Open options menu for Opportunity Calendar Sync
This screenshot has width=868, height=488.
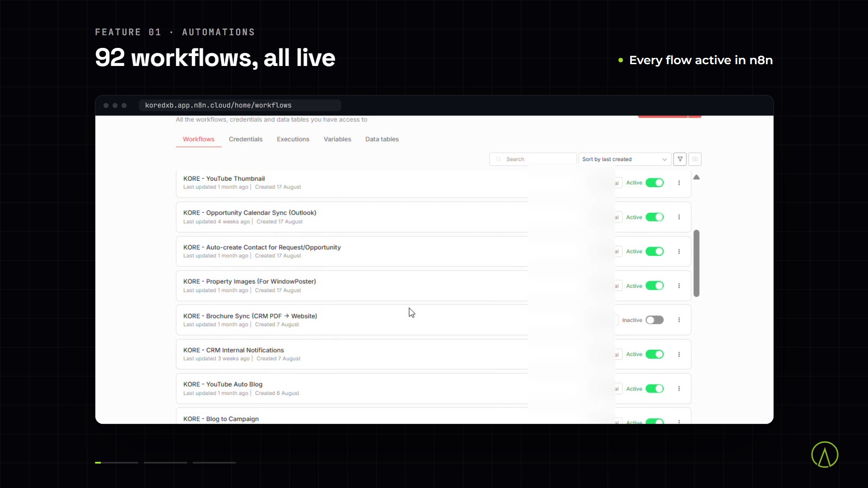[679, 217]
